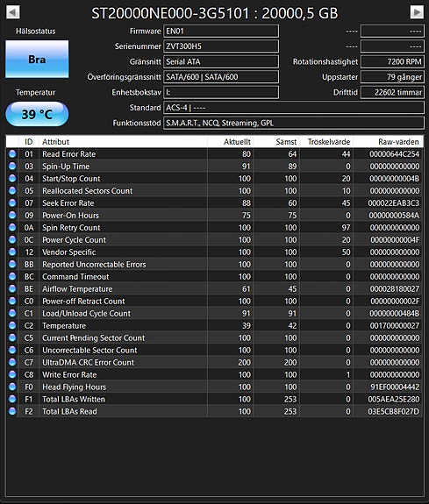
Task: Select the Read Error Rate attribute text
Action: 69,154
